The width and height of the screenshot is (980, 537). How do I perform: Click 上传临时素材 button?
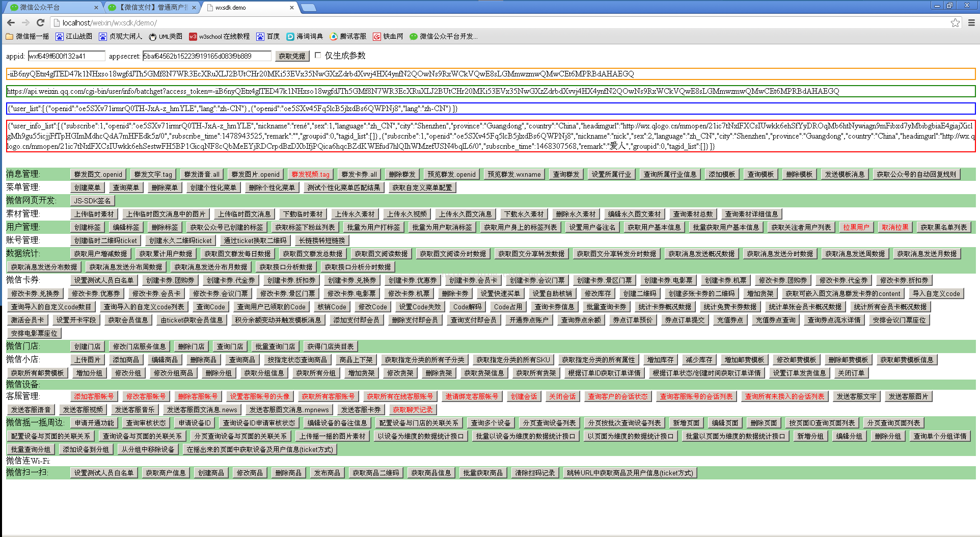click(94, 214)
